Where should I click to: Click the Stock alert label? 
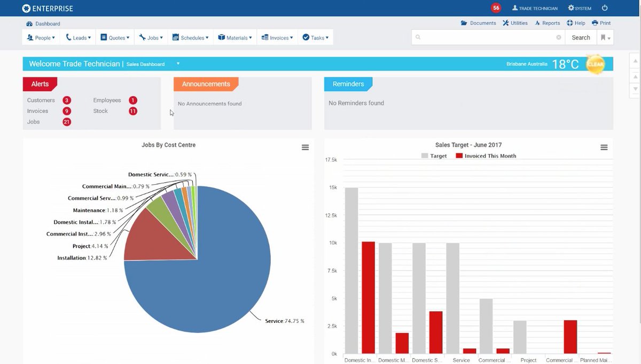(100, 111)
